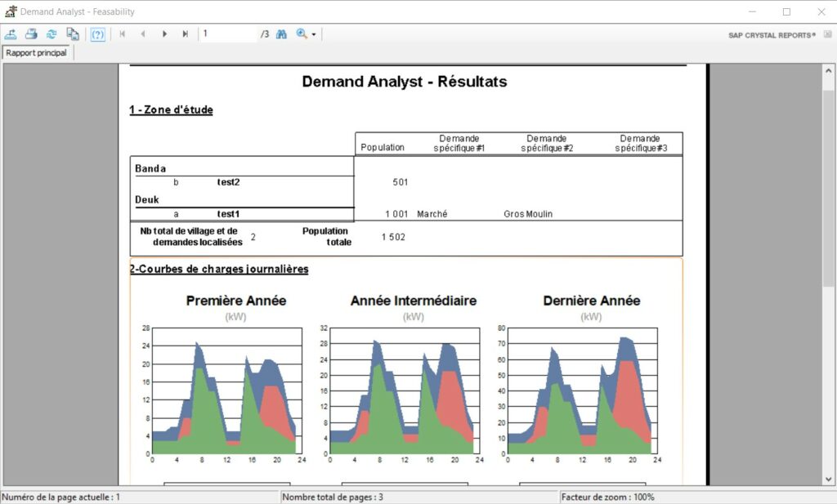Screen dimensions: 837x504
Task: Go to the next page
Action: pos(164,33)
